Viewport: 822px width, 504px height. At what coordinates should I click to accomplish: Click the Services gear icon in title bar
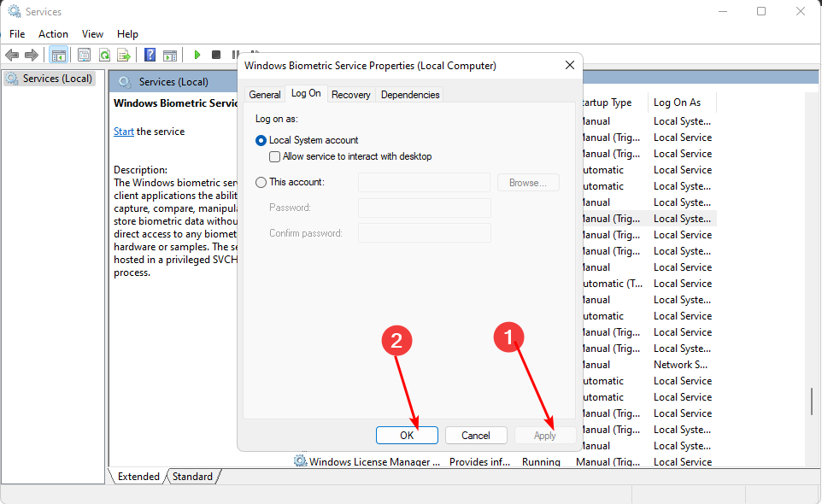15,11
